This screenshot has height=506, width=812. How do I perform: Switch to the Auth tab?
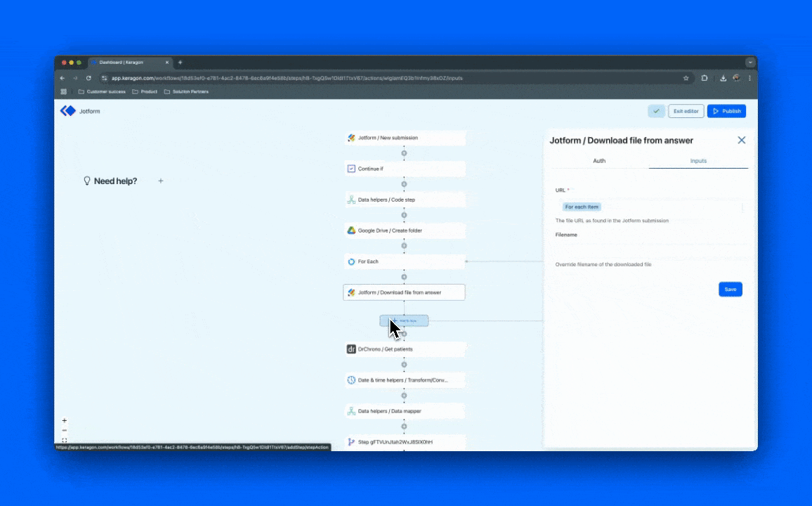(x=599, y=161)
